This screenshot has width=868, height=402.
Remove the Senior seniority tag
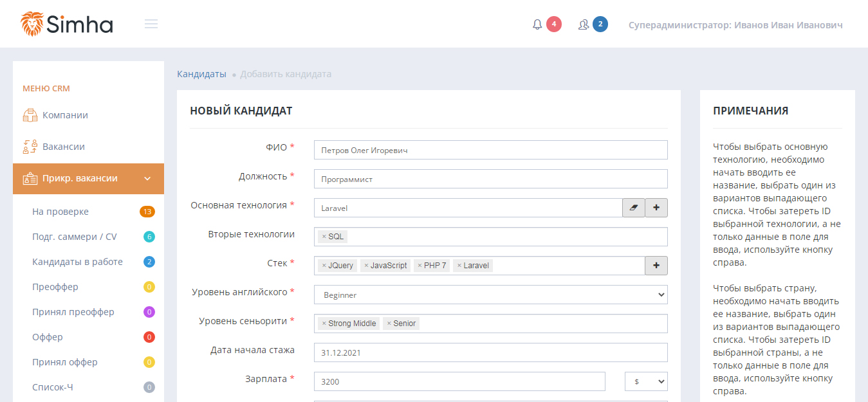[x=389, y=324]
